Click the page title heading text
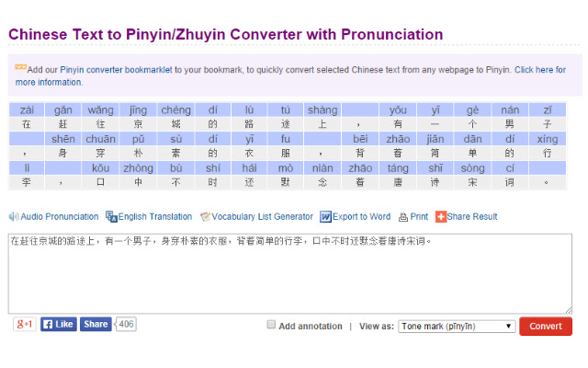The height and width of the screenshot is (368, 588). (225, 34)
